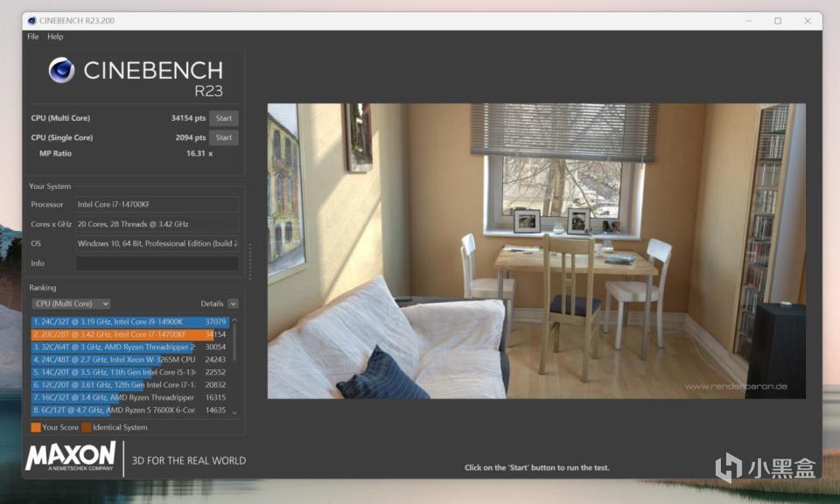This screenshot has width=840, height=504.
Task: Maximize the Cinebench window
Action: 778,21
